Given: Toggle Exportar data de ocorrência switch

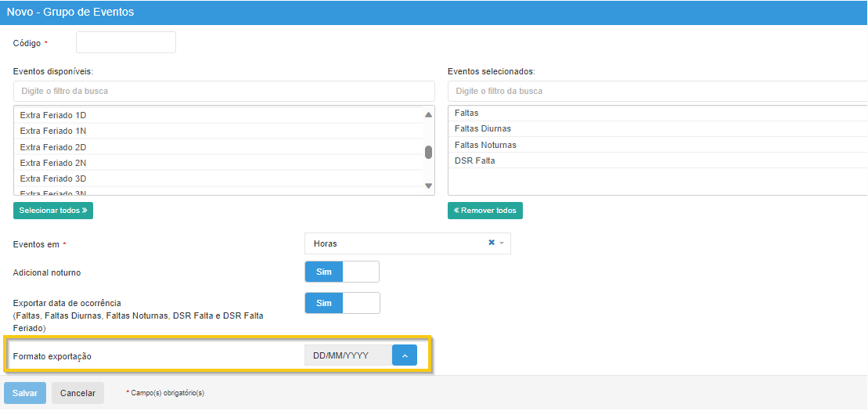Looking at the screenshot, I should pos(341,303).
